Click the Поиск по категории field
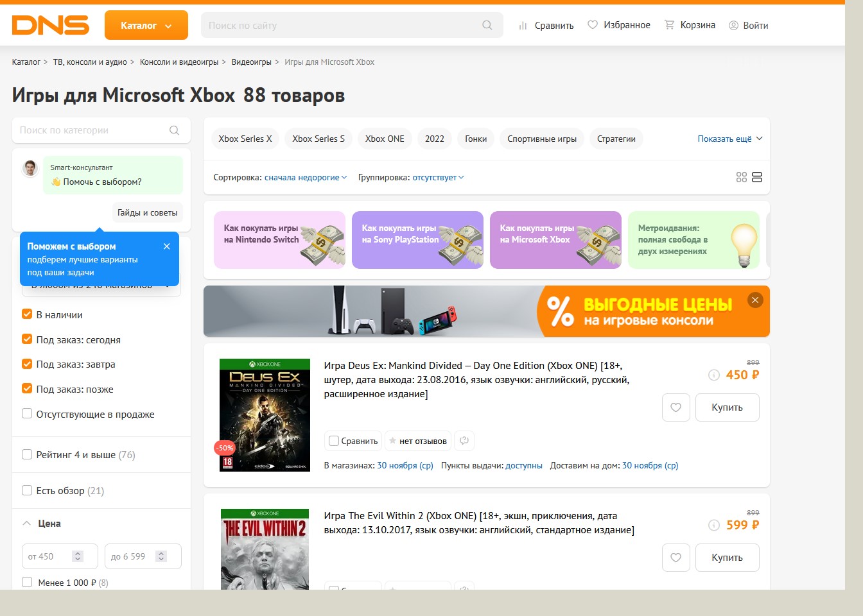This screenshot has width=863, height=616. click(x=93, y=130)
